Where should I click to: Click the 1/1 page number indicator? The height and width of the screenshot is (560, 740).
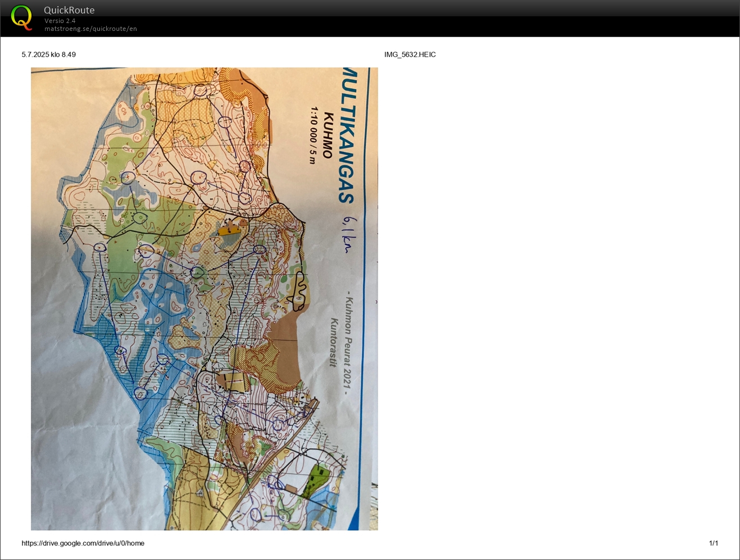(x=713, y=543)
